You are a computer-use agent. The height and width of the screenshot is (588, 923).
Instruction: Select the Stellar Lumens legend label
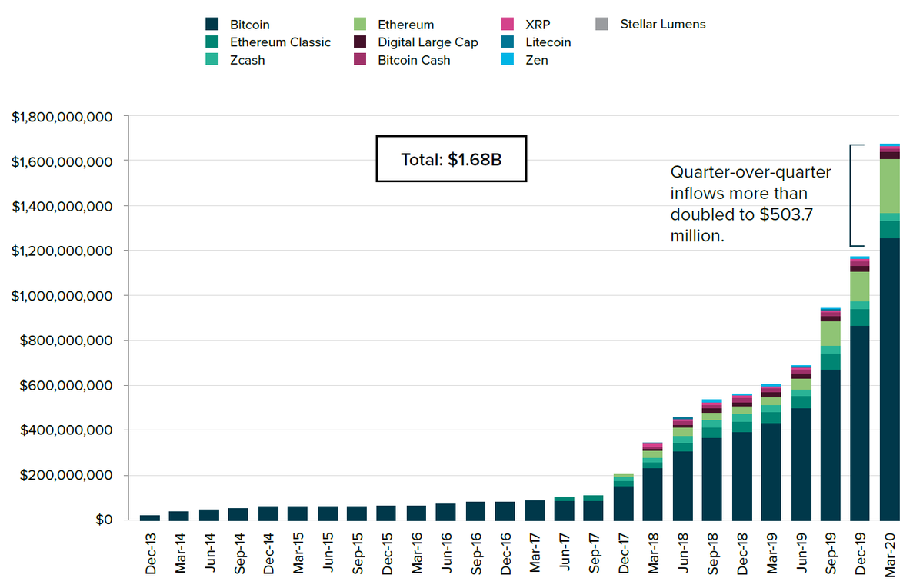click(x=663, y=25)
